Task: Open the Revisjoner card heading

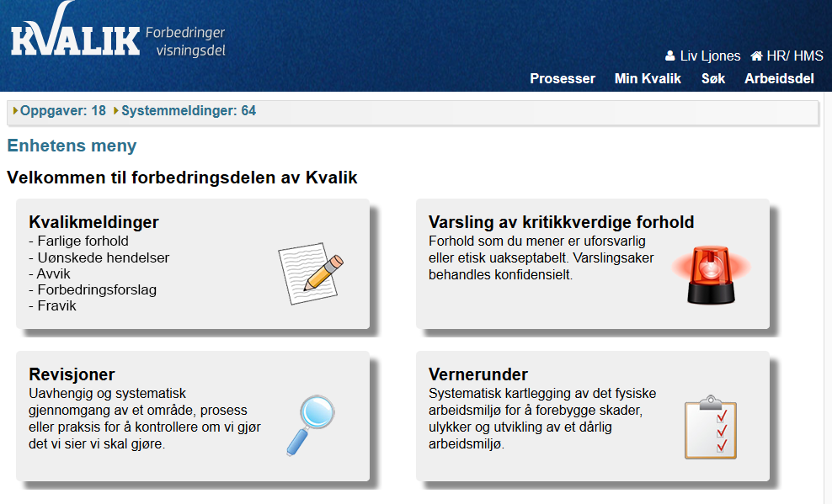Action: pos(72,374)
